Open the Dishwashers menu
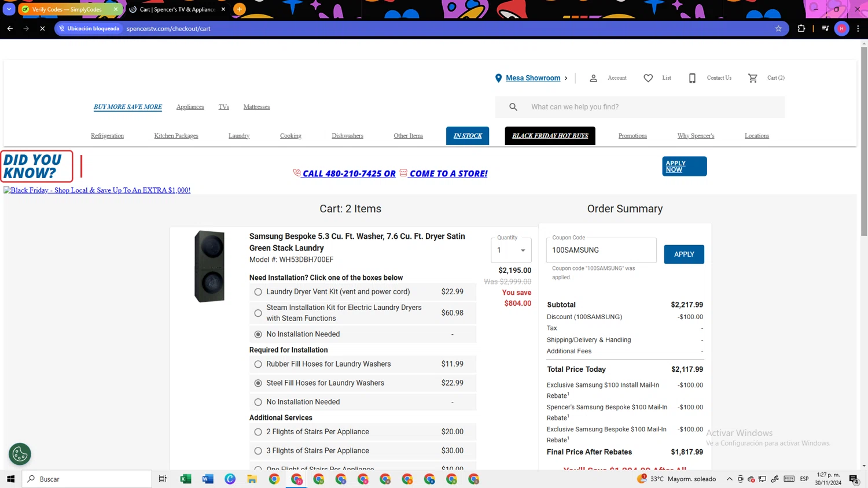The image size is (868, 488). tap(347, 136)
